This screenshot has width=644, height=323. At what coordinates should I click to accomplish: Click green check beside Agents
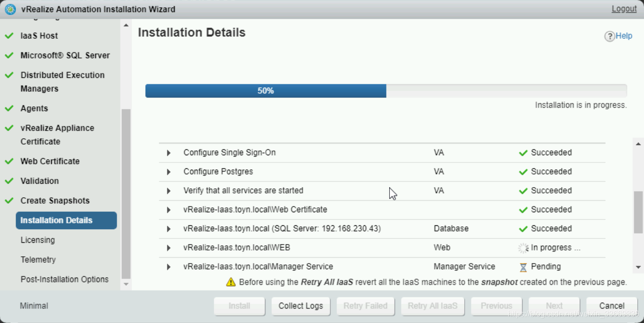pos(9,109)
